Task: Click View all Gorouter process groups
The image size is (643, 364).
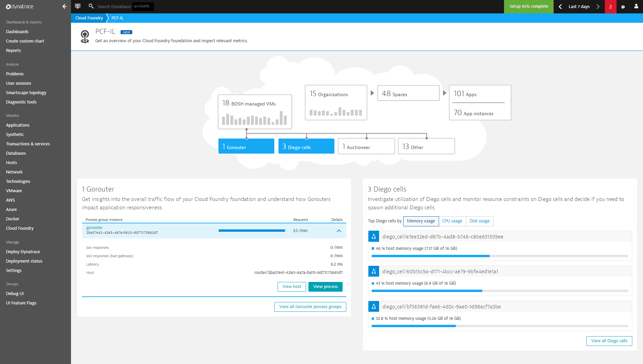Action: (x=310, y=307)
